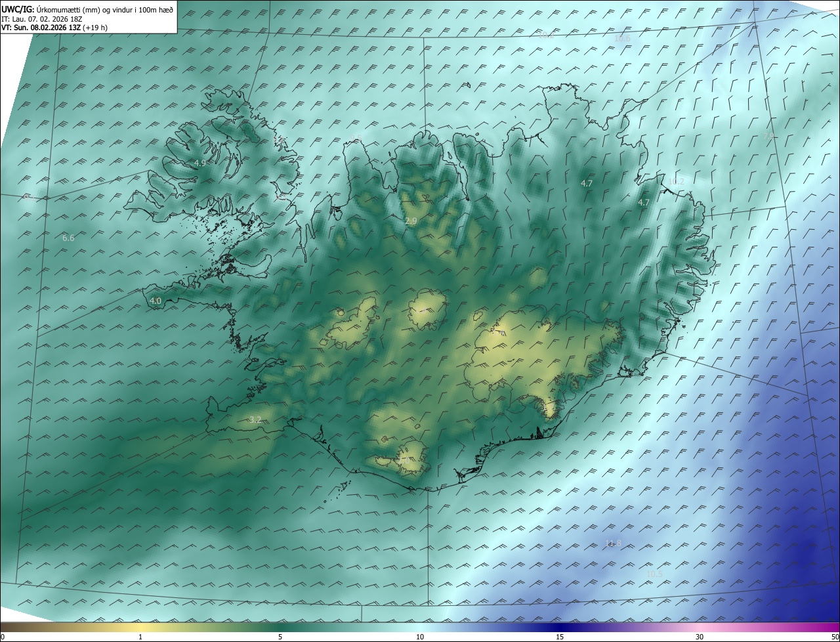This screenshot has height=642, width=840.
Task: Click the 1 tick label on the colour scale
Action: tap(140, 637)
